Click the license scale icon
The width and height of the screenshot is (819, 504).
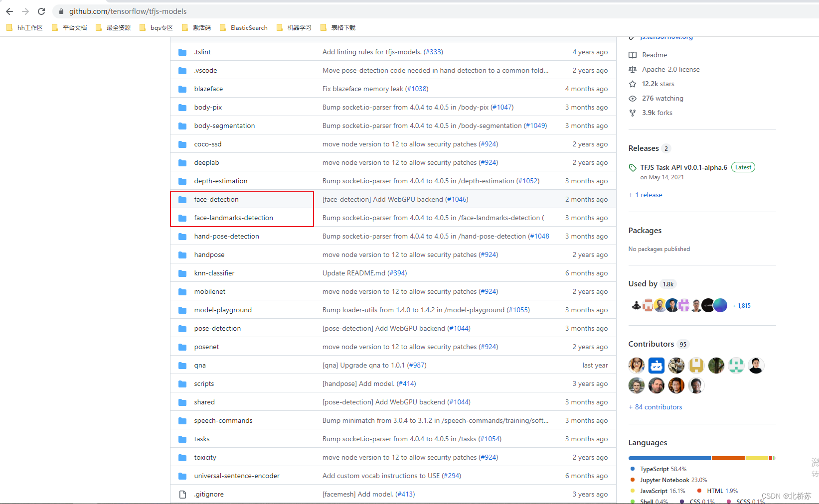[x=633, y=69]
